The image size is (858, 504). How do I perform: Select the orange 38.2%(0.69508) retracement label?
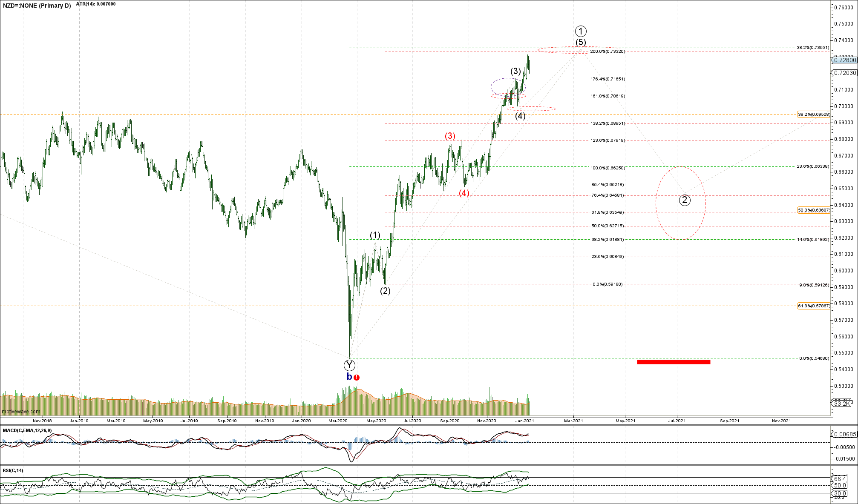814,114
